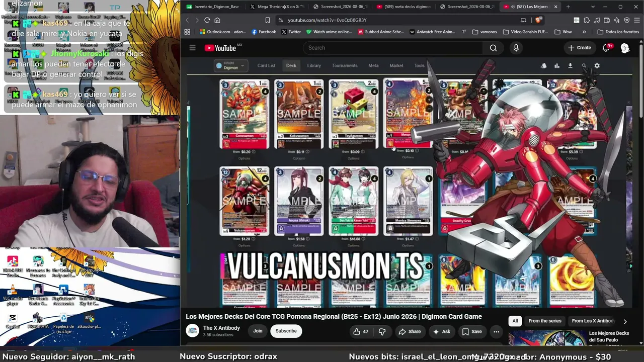Open The X Antibody channel name link
The width and height of the screenshot is (644, 362).
221,328
